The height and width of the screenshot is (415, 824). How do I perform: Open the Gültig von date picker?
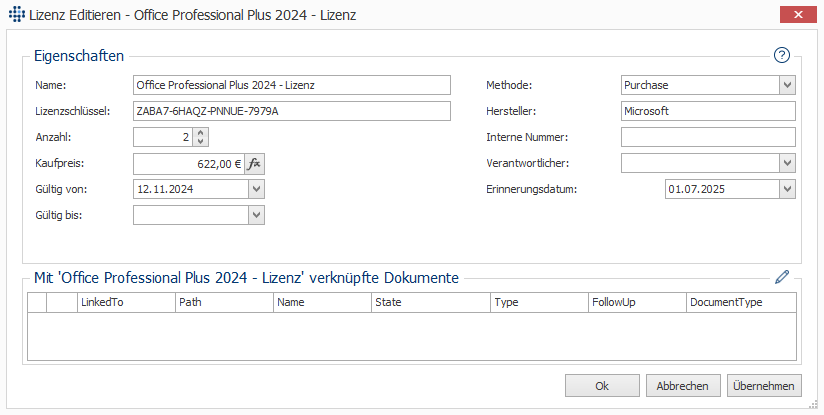click(256, 189)
